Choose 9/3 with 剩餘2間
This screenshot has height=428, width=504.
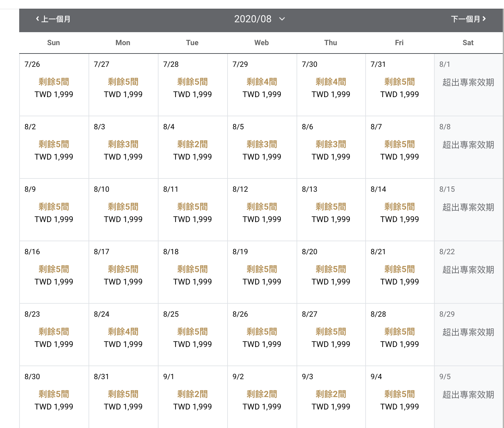[x=331, y=397]
